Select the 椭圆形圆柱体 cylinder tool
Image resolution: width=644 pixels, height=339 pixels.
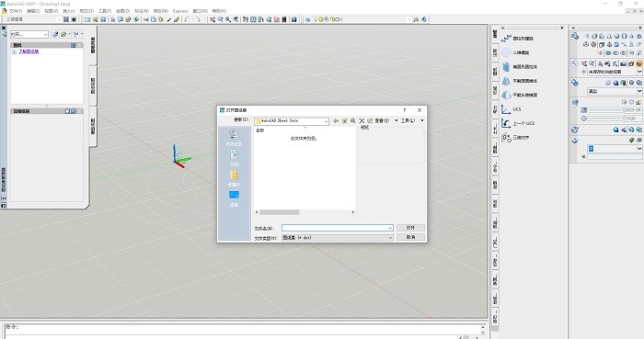pyautogui.click(x=519, y=66)
